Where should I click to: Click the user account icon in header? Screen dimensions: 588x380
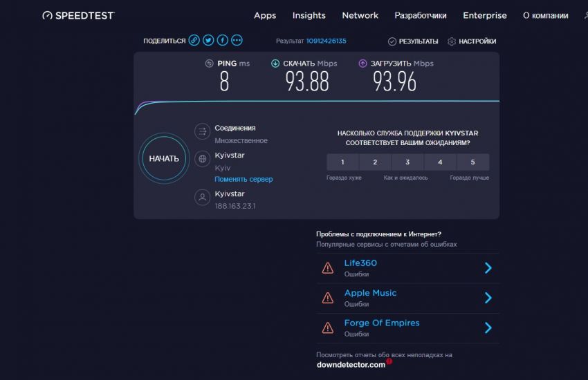point(585,15)
